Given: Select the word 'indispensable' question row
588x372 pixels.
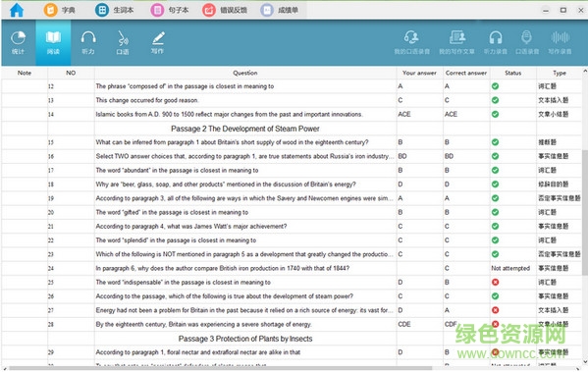Looking at the screenshot, I should [x=292, y=282].
